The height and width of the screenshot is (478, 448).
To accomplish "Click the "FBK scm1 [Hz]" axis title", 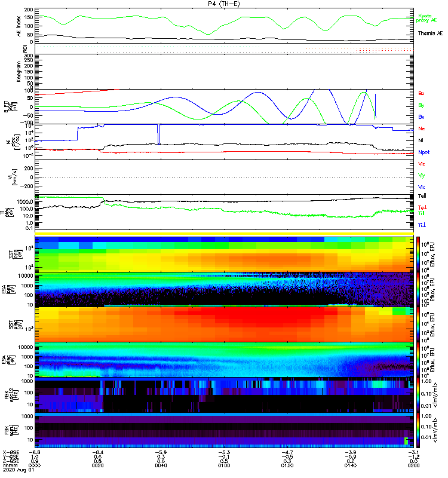I will click(10, 430).
